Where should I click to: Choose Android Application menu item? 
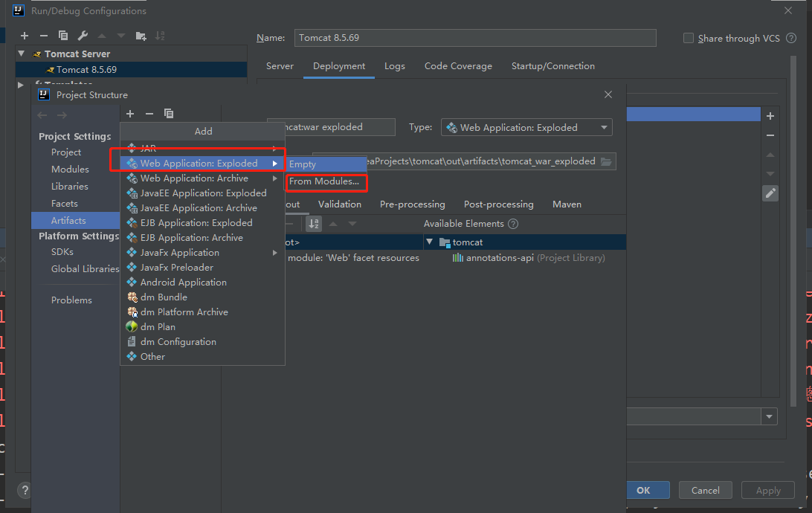pyautogui.click(x=202, y=283)
